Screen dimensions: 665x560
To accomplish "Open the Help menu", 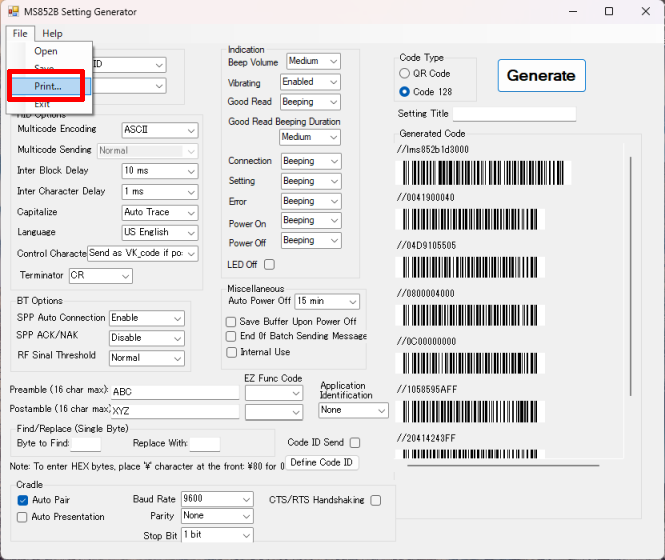I will coord(52,34).
